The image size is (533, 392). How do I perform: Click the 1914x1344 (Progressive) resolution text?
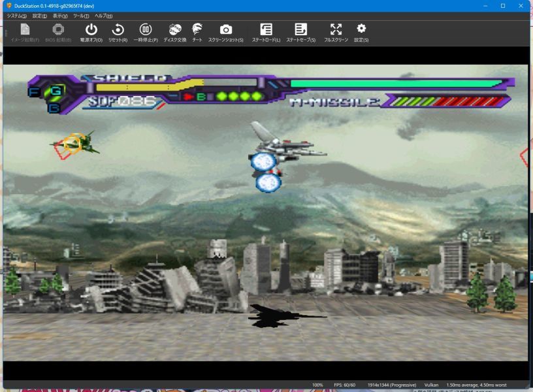coord(392,385)
